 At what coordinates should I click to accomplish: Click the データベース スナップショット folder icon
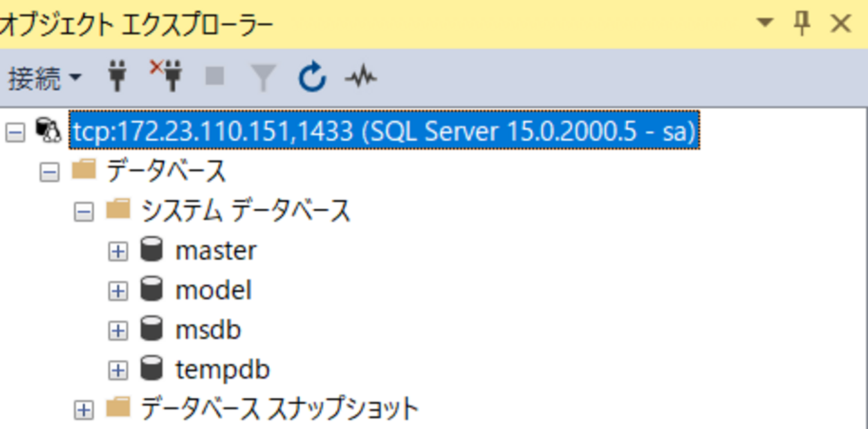tap(118, 407)
